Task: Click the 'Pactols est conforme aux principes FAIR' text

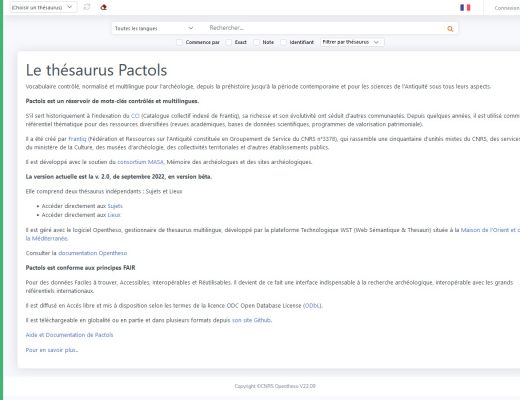Action: pos(80,268)
